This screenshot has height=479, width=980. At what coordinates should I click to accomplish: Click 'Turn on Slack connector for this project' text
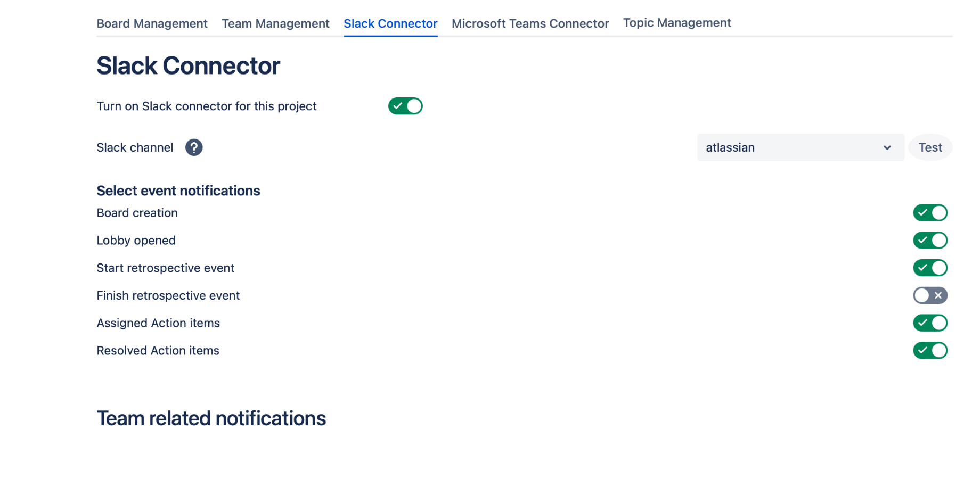(207, 106)
